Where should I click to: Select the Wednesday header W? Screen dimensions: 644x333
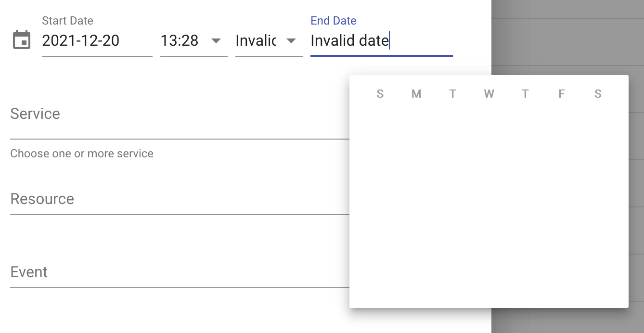coord(489,94)
